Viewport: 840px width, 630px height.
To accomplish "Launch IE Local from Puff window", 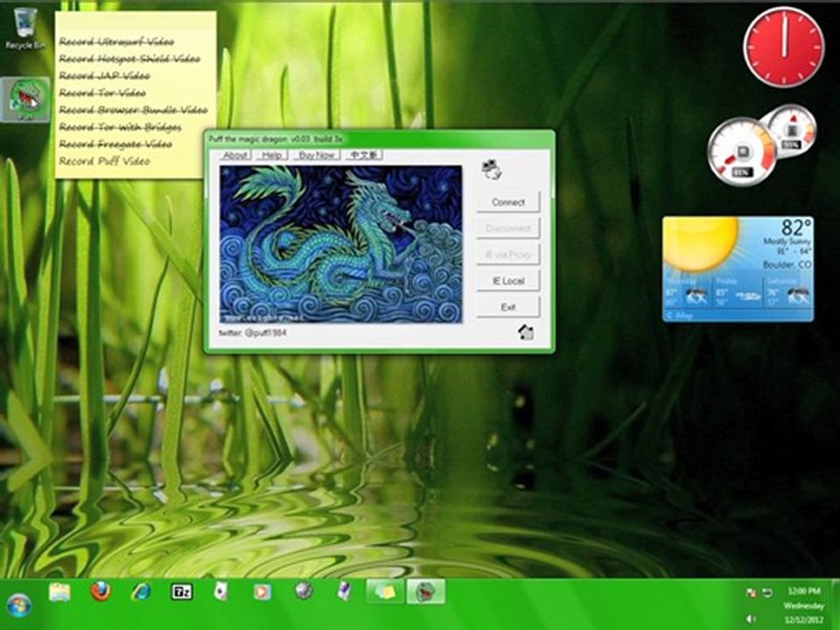I will 507,281.
